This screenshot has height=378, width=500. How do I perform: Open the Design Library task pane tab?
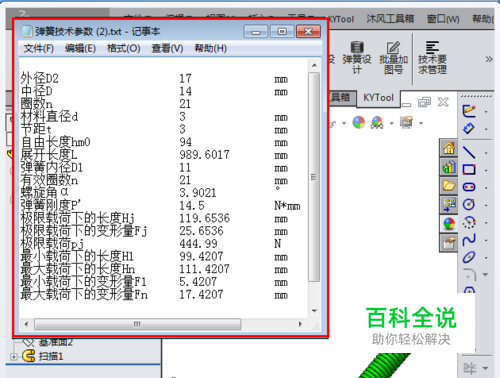[449, 167]
